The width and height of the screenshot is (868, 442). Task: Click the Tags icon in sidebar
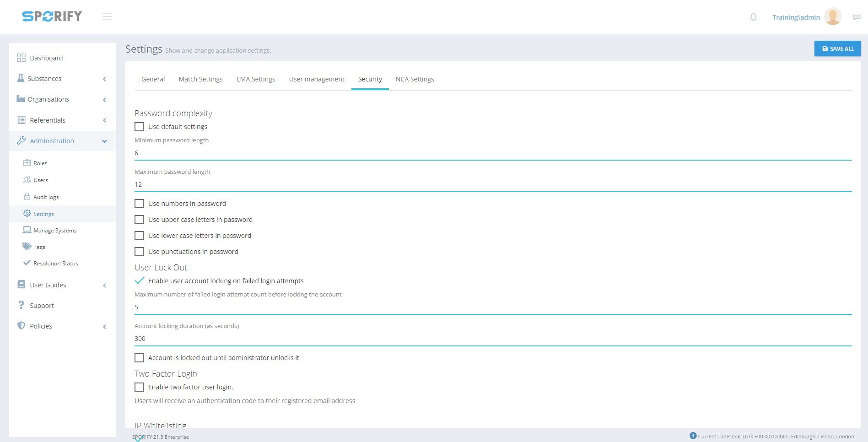pyautogui.click(x=27, y=247)
